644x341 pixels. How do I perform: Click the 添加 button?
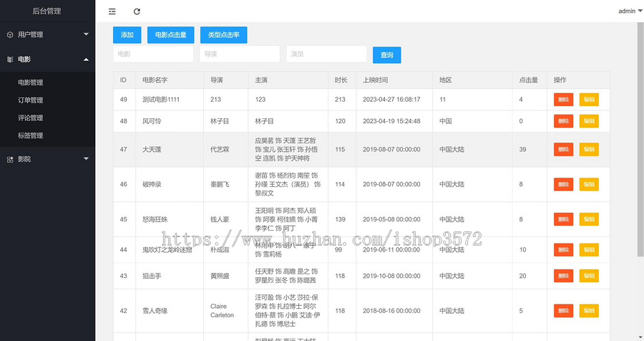click(x=127, y=35)
